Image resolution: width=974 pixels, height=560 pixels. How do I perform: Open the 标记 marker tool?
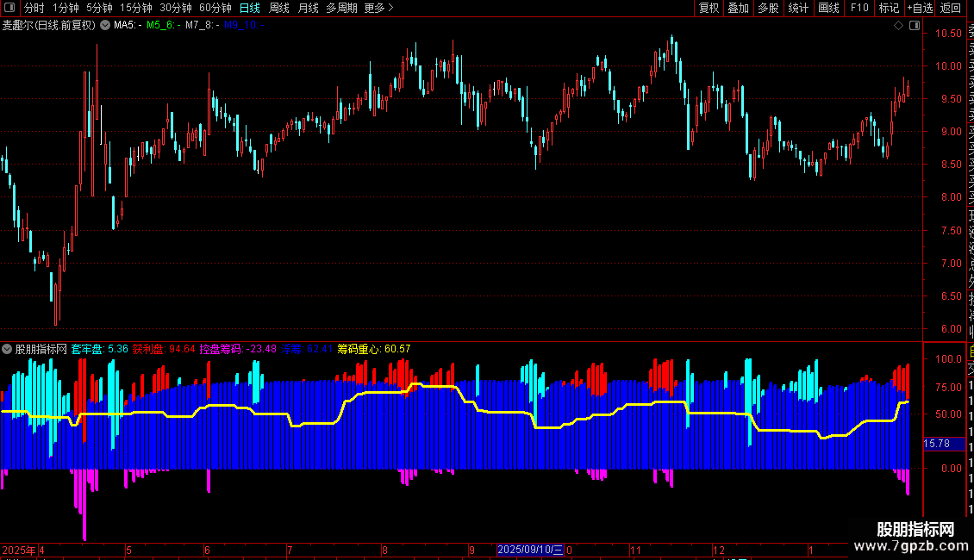(x=889, y=8)
